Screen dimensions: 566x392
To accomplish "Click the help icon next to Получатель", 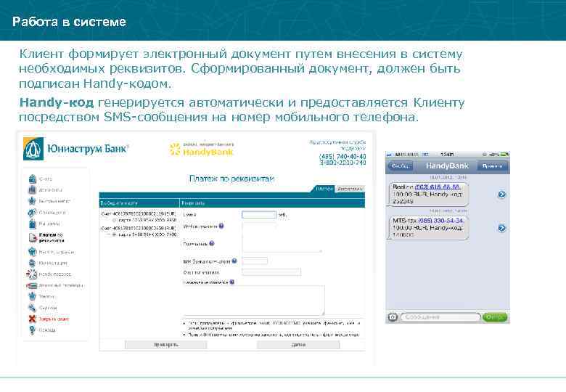I will tap(212, 244).
